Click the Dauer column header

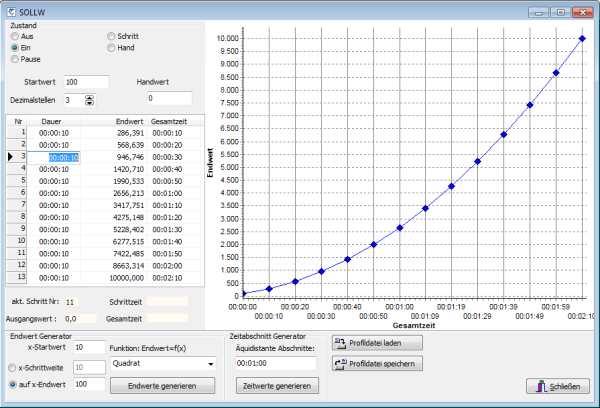click(x=54, y=122)
